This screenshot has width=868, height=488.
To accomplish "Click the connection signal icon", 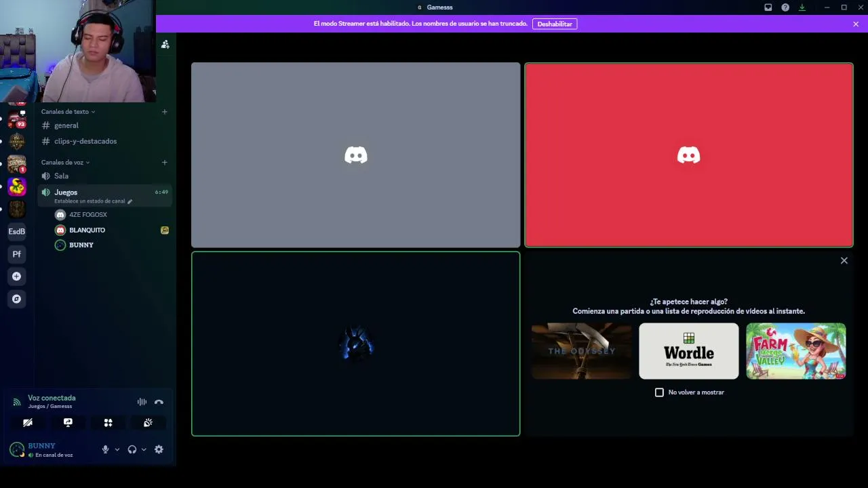I will point(17,402).
